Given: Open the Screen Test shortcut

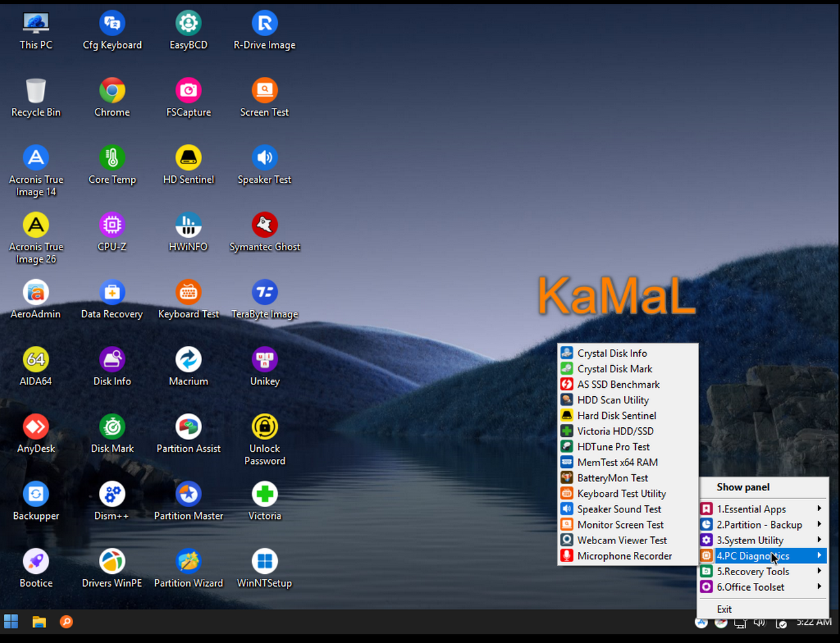Looking at the screenshot, I should 264,99.
